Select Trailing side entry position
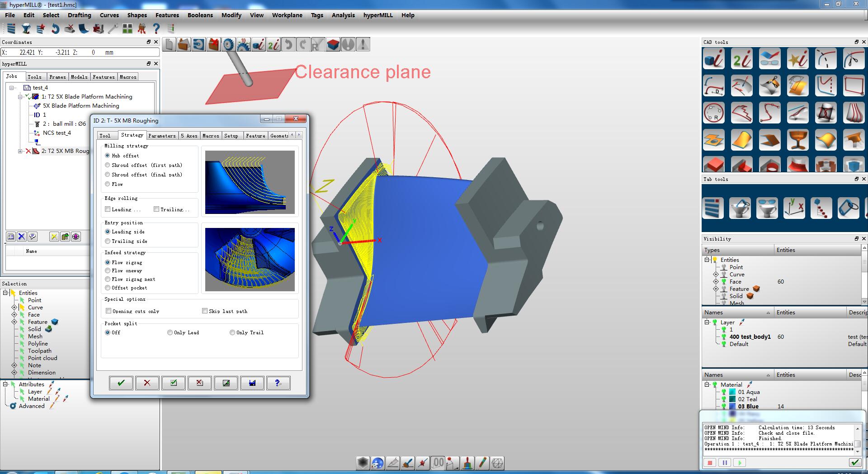Image resolution: width=868 pixels, height=474 pixels. 108,242
